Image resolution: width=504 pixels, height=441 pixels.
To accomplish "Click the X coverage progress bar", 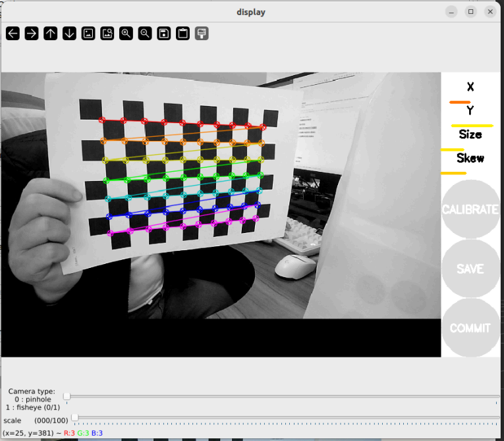I will pos(460,102).
